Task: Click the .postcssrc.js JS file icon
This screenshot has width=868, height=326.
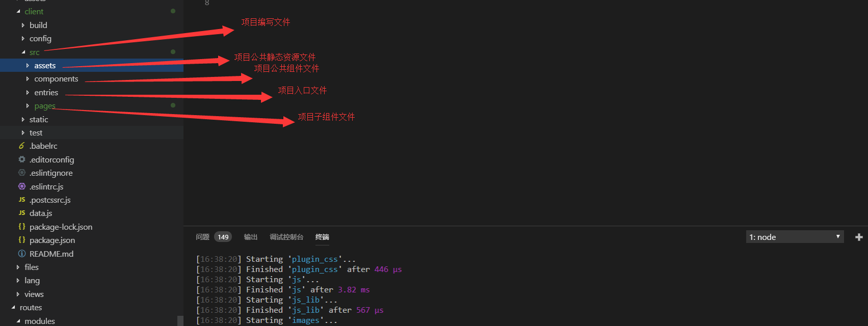Action: pos(22,200)
